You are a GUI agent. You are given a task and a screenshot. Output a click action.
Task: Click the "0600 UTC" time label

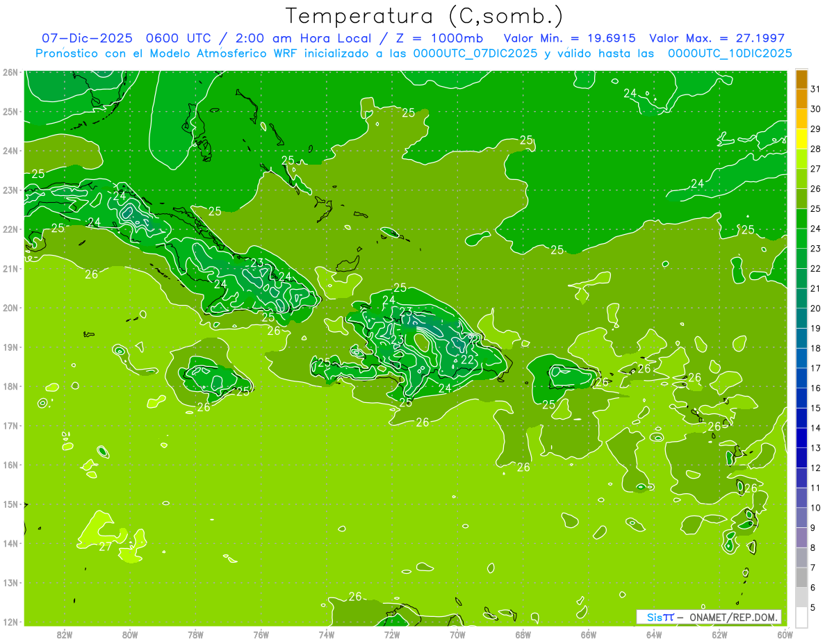(x=180, y=38)
